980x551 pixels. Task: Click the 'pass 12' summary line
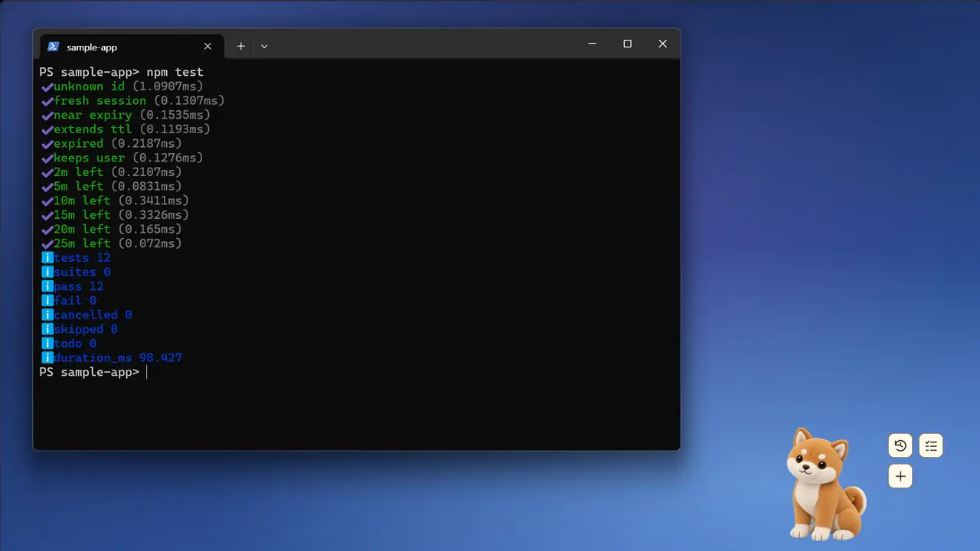(x=73, y=287)
